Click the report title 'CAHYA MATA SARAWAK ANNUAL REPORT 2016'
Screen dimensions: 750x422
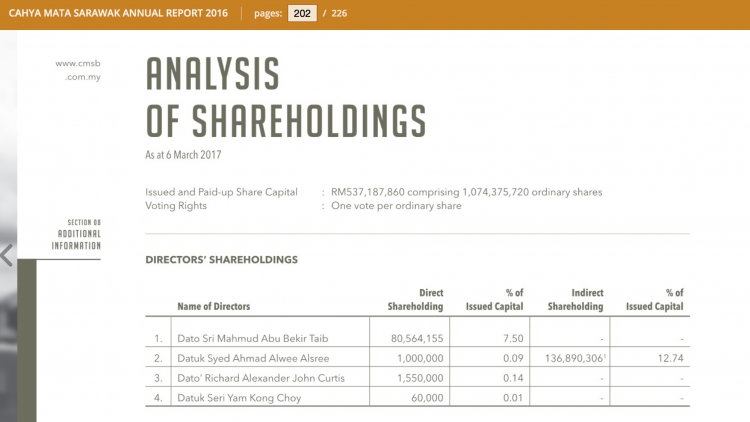click(118, 13)
